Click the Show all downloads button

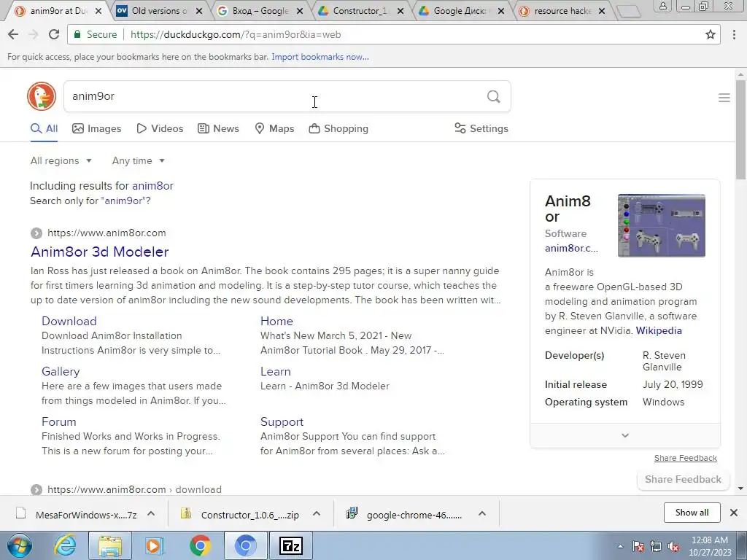tap(692, 513)
